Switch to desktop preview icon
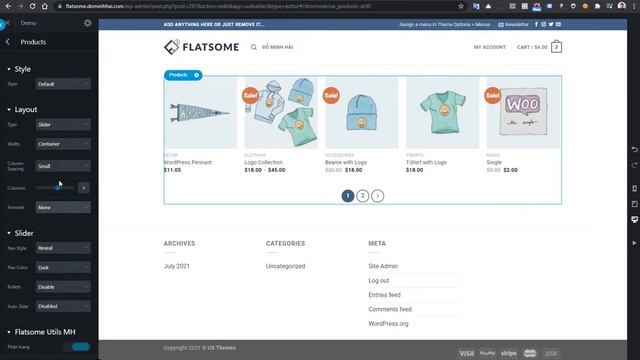The width and height of the screenshot is (640, 360). tap(634, 220)
